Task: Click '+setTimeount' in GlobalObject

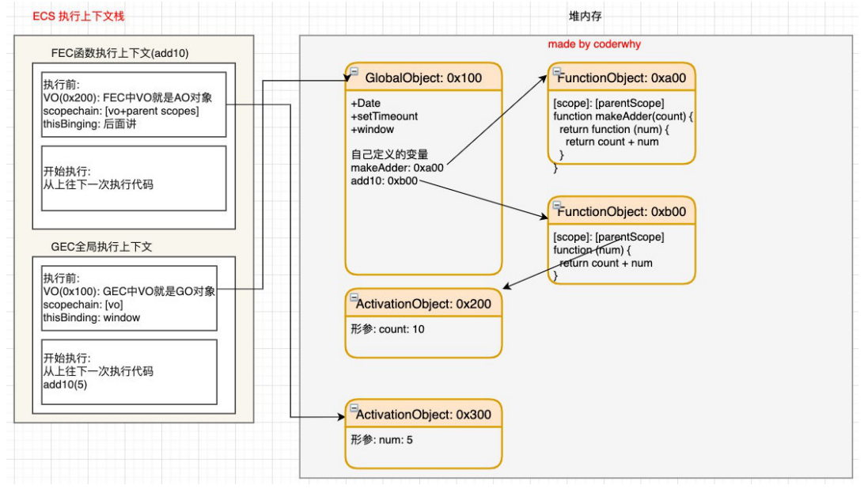Action: (x=385, y=116)
